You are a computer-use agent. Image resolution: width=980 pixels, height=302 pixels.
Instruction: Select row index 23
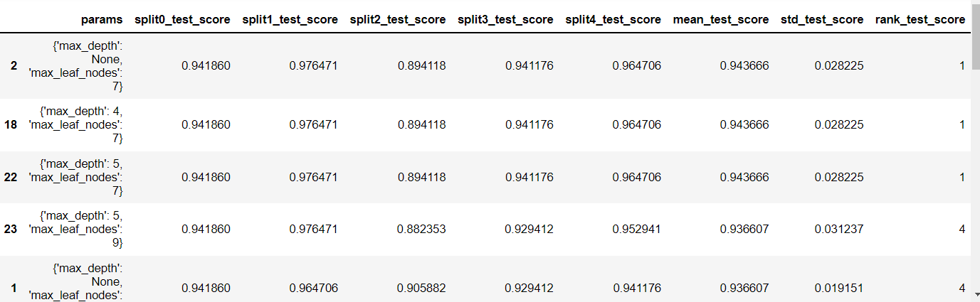pyautogui.click(x=11, y=230)
